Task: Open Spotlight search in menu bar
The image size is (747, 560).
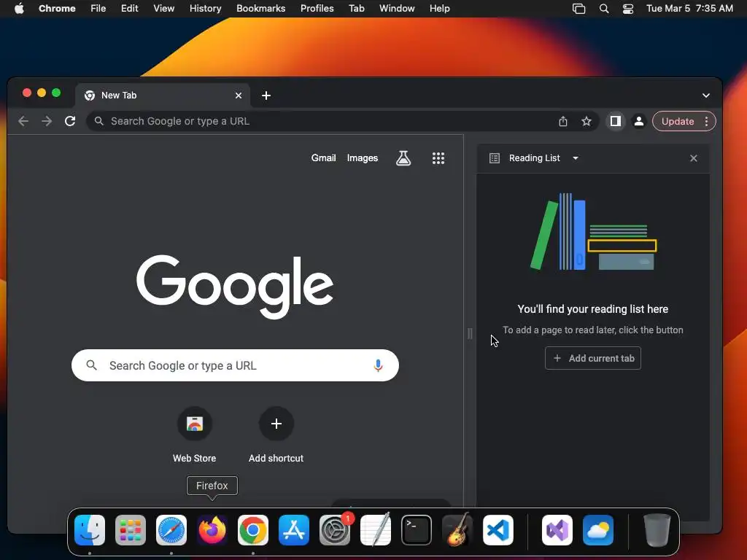Action: (603, 9)
